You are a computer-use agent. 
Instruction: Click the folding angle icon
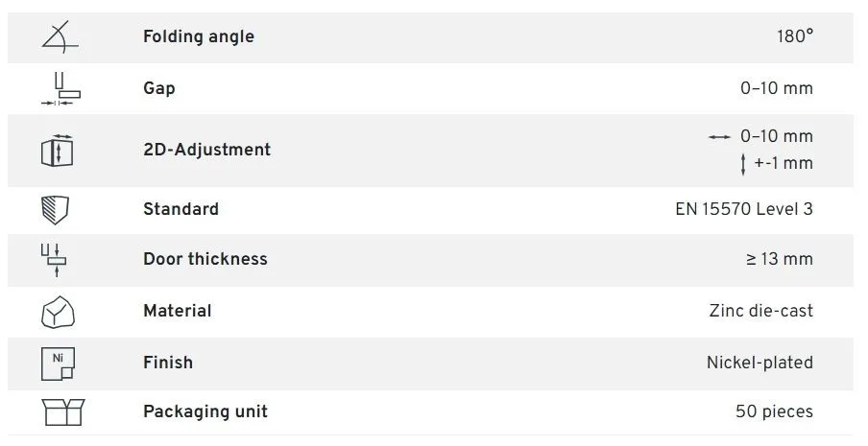[x=60, y=36]
